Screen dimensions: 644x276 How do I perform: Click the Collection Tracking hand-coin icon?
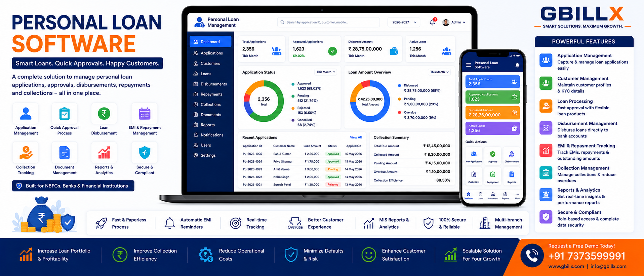coord(26,153)
